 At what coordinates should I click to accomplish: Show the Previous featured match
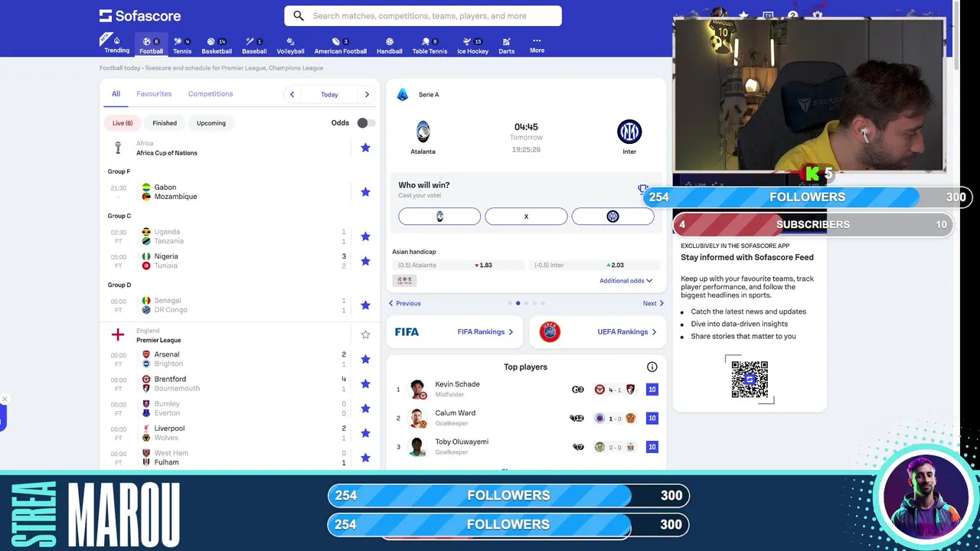tap(405, 304)
